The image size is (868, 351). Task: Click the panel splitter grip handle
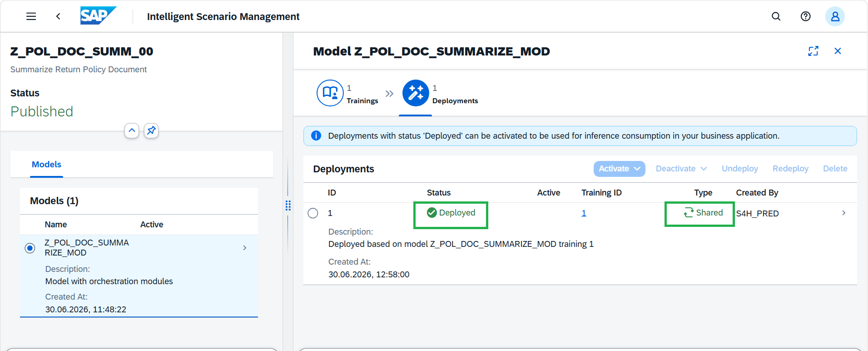pyautogui.click(x=288, y=206)
